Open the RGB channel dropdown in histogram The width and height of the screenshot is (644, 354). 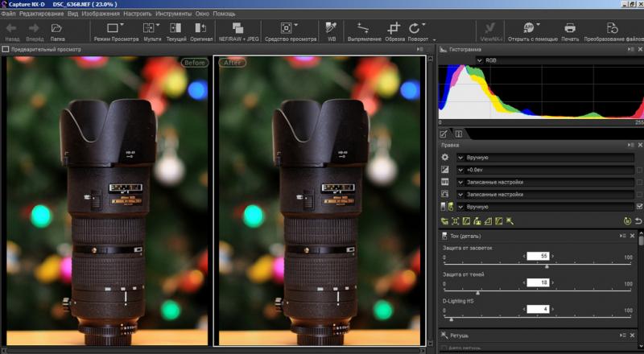(480, 60)
